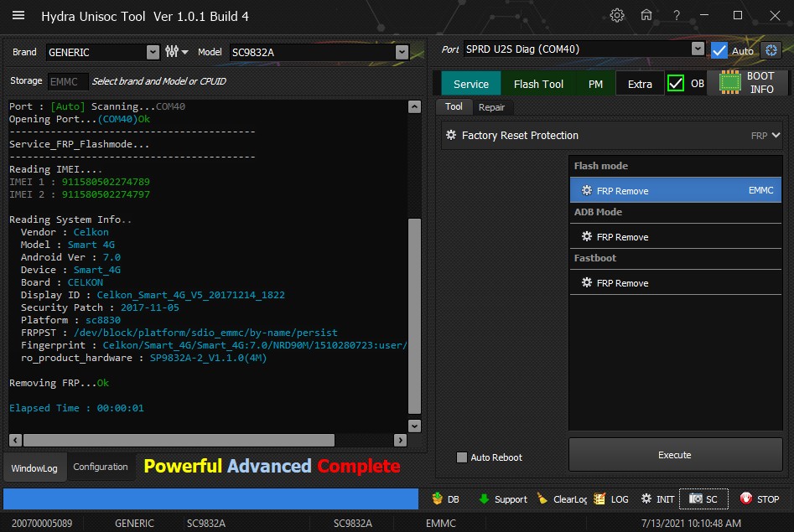Click the serial number 200700005089 in status bar

[x=42, y=523]
